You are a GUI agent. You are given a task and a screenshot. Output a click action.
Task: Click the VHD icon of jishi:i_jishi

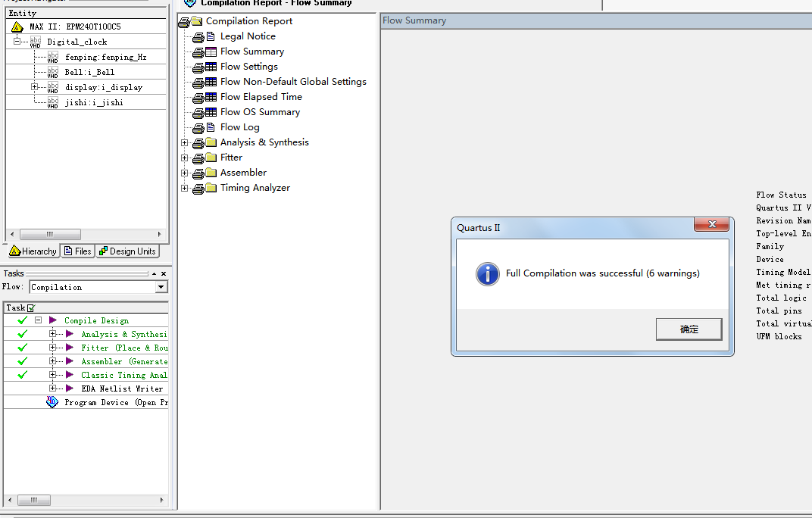[53, 102]
